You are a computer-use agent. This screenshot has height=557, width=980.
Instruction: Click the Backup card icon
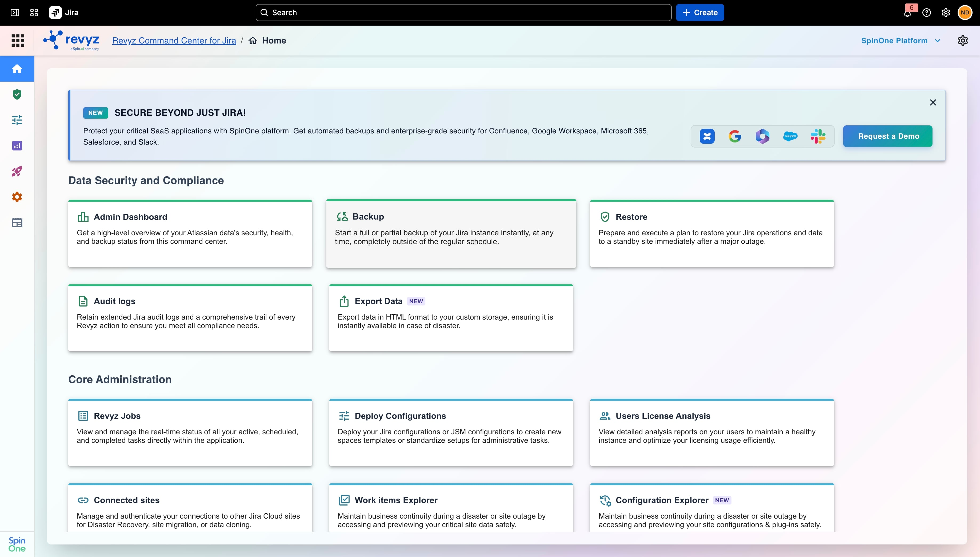tap(342, 217)
